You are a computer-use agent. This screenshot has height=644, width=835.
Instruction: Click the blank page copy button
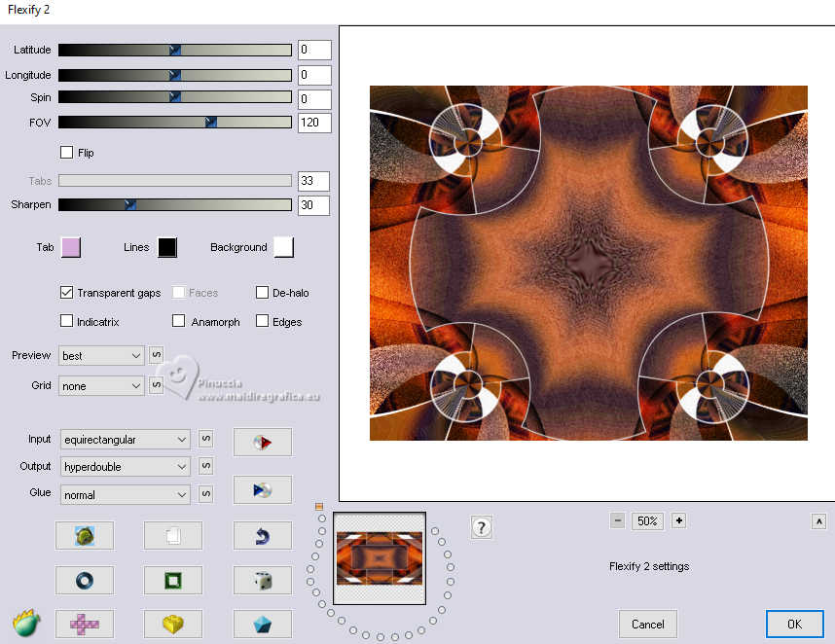click(x=173, y=535)
